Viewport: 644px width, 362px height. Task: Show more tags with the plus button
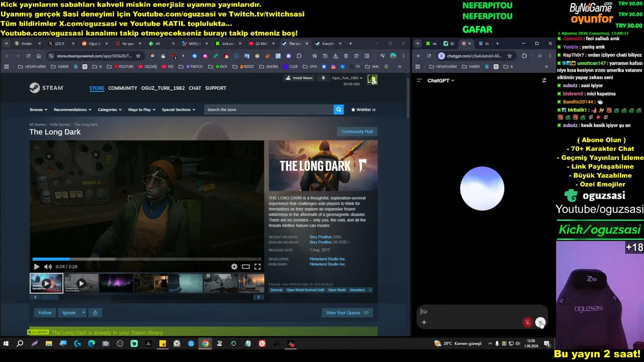click(370, 290)
